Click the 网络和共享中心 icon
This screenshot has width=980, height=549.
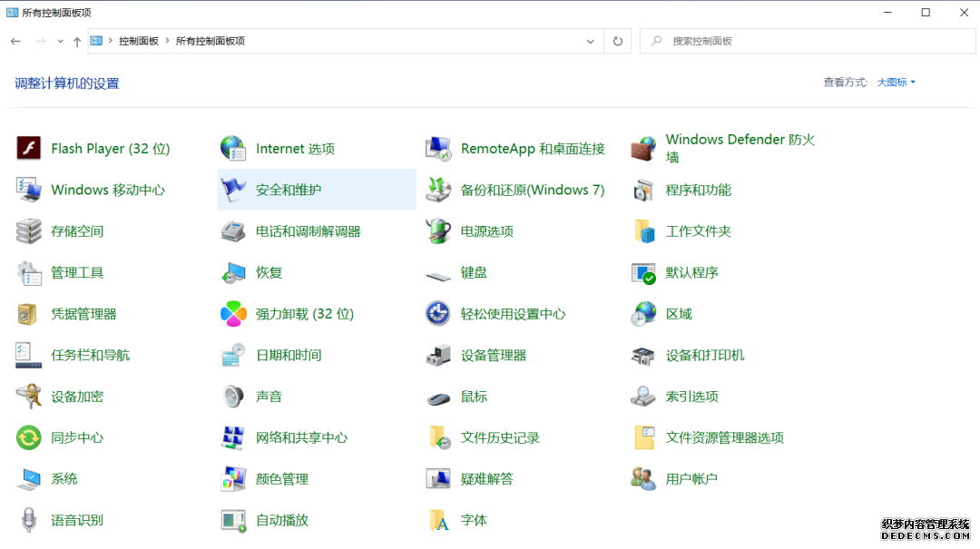233,437
